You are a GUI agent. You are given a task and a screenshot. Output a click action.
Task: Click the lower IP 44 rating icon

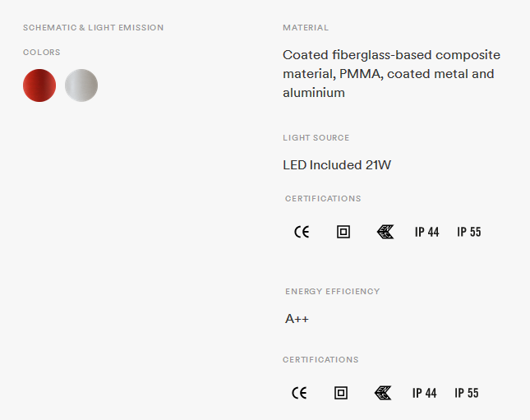click(425, 393)
